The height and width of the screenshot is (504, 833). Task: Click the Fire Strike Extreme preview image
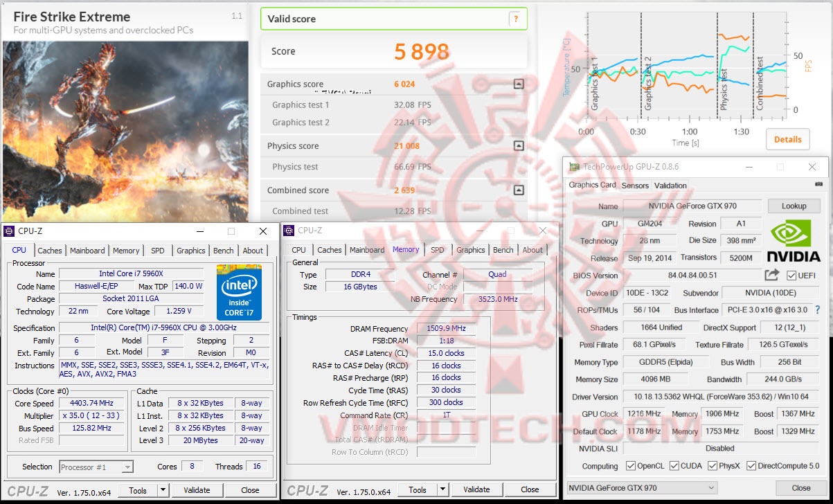[x=125, y=131]
